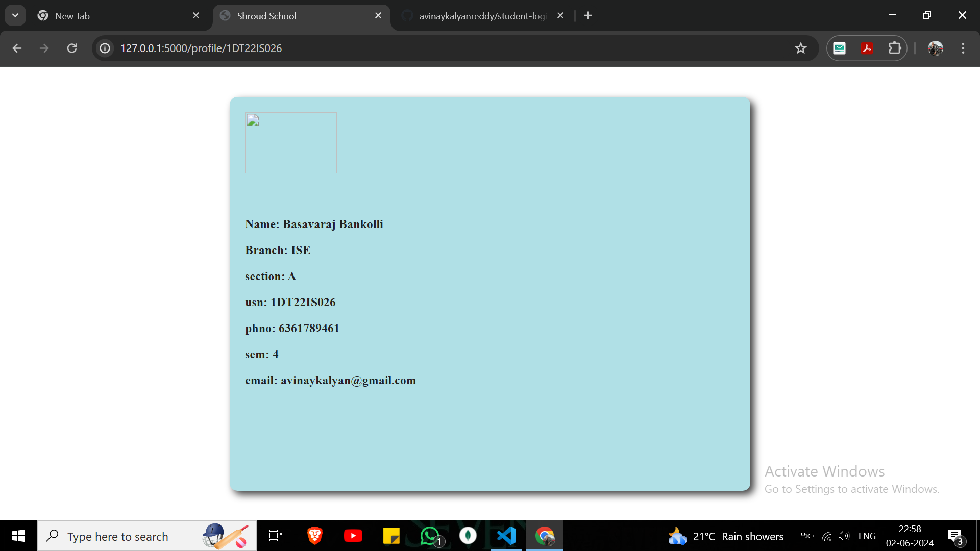View site information icon in address bar
The image size is (980, 551).
tap(105, 48)
